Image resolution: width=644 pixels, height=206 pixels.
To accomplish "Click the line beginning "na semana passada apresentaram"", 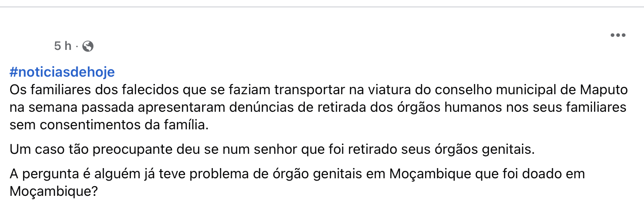I will click(x=318, y=107).
